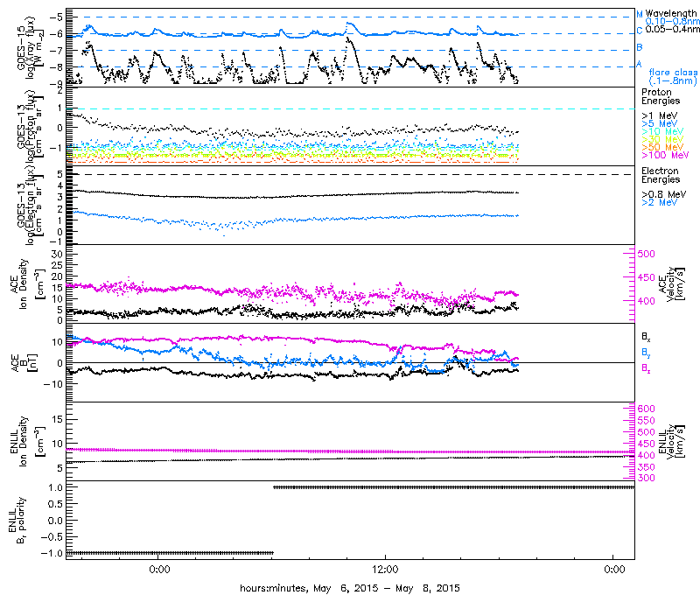700x595 pixels.
Task: Click the Bx magnetic field legend label
Action: click(646, 337)
